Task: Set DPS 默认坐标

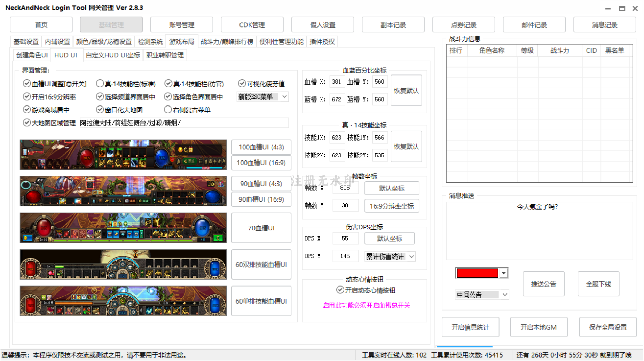Action: [390, 238]
